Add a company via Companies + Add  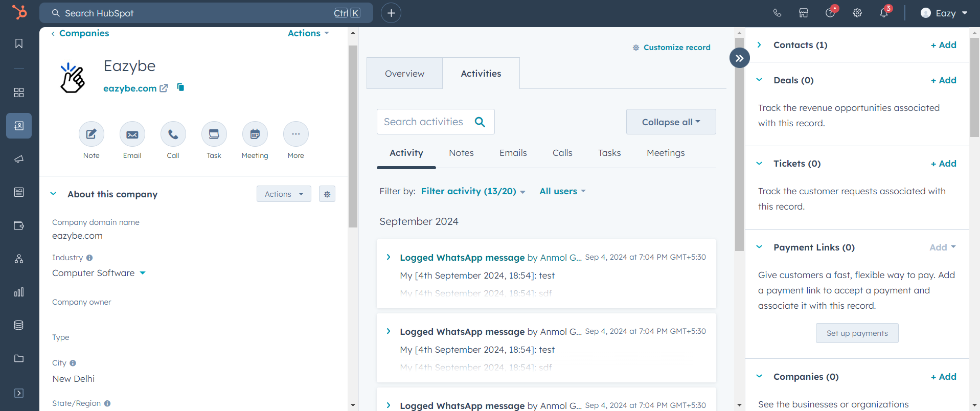(943, 377)
